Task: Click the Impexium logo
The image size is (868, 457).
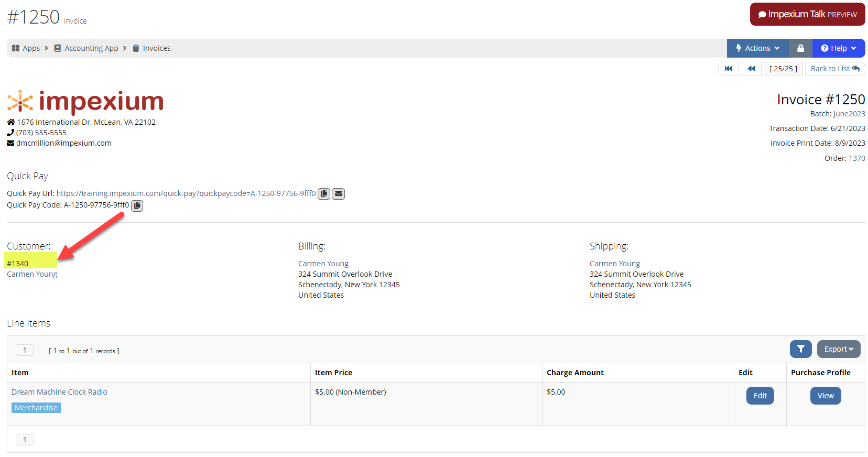Action: click(85, 101)
